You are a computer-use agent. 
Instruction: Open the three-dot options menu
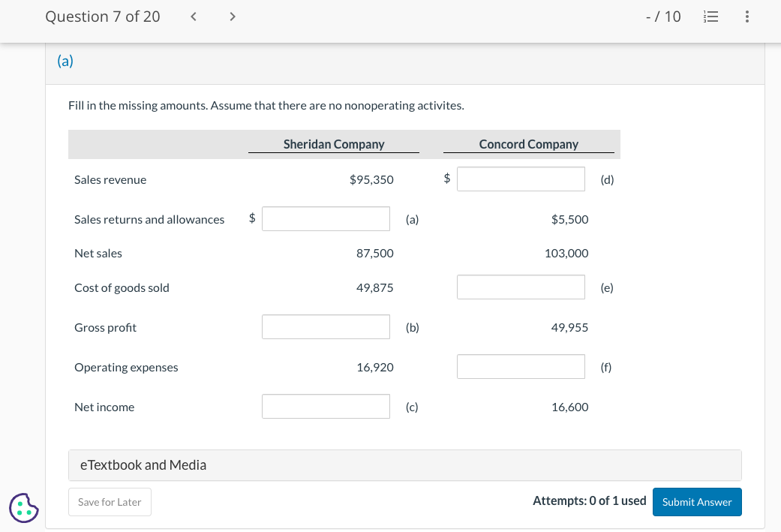pos(746,16)
